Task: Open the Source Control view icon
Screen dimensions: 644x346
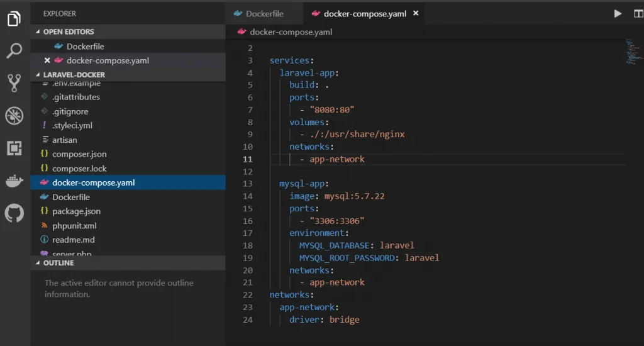Action: (x=14, y=83)
